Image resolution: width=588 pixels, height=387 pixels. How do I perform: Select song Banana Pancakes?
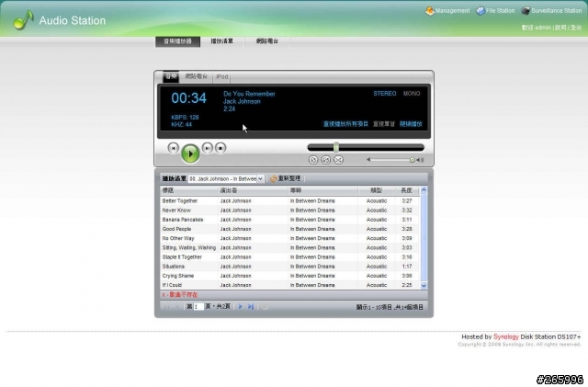point(289,220)
